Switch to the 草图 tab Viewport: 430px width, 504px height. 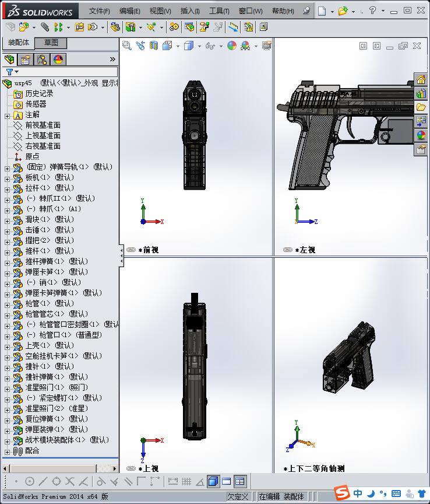[51, 43]
